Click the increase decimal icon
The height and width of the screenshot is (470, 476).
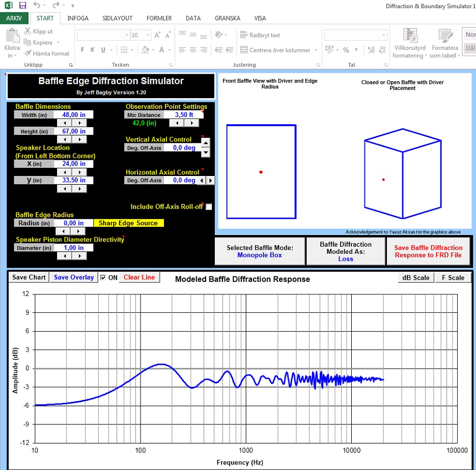tap(371, 50)
